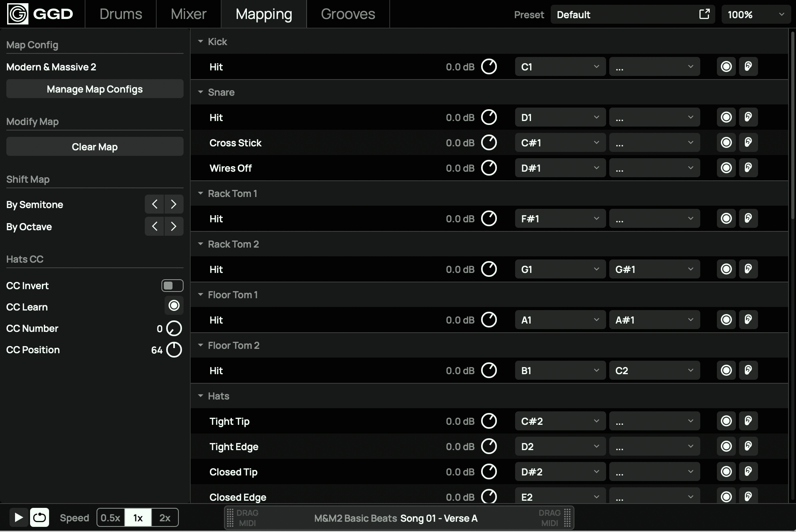Toggle the CC Invert switch
This screenshot has height=532, width=796.
[172, 286]
